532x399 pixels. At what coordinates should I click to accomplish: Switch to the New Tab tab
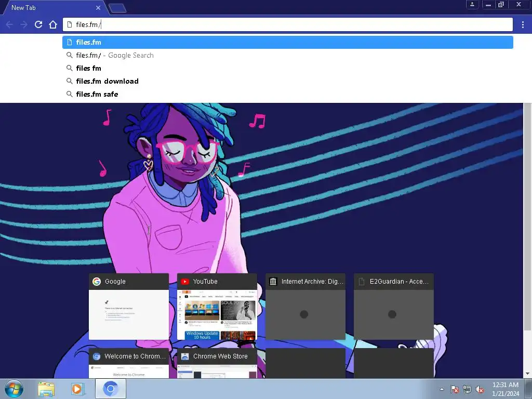[x=51, y=7]
